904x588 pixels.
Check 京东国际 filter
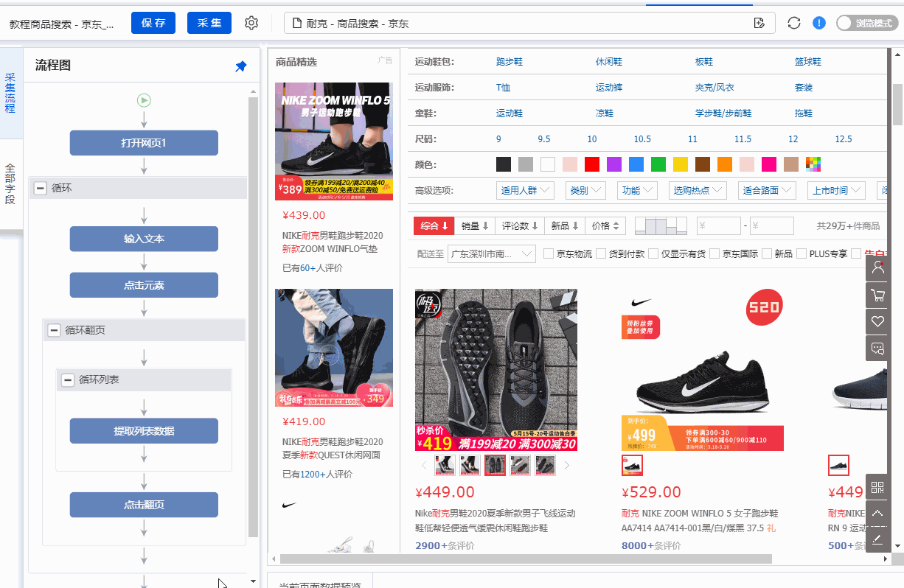coord(714,253)
